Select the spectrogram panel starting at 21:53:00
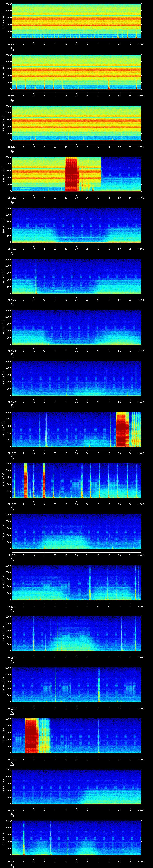Screen dimensions: 153x868 click(77, 838)
